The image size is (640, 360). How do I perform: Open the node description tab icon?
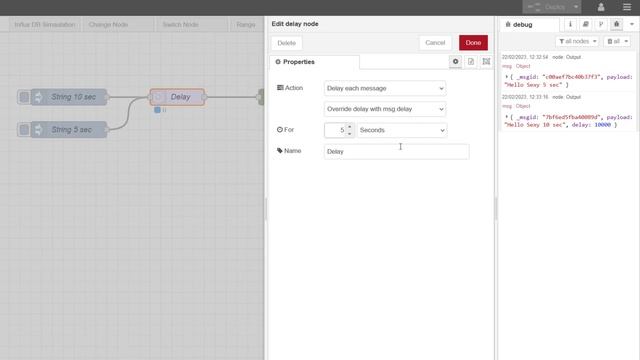(471, 62)
